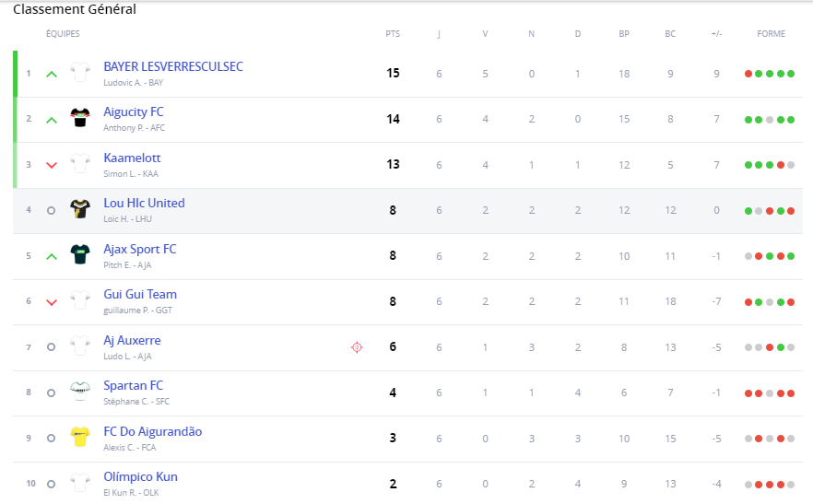The width and height of the screenshot is (813, 504).
Task: Click the Aigucity FC jersey icon
Action: (80, 118)
